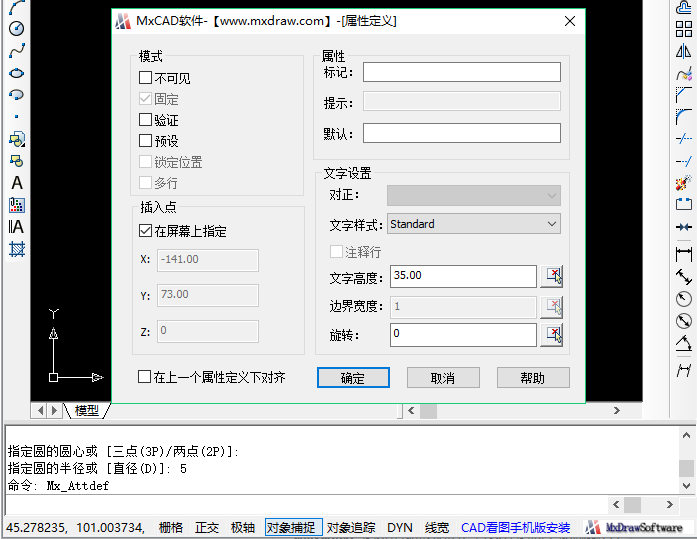Click next layout tab arrow
Screen dimensions: 697x539
coord(55,410)
